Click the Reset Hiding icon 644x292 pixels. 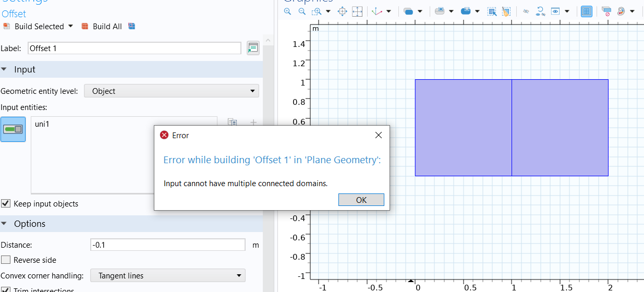click(540, 11)
